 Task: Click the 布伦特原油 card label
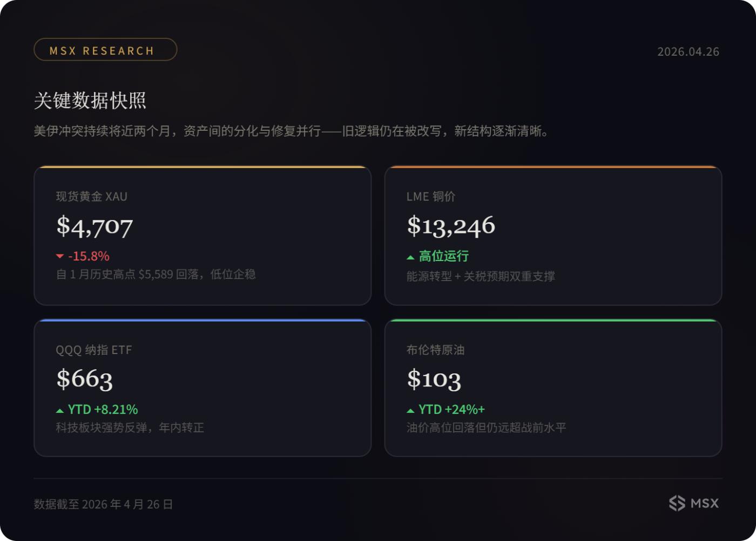[435, 350]
